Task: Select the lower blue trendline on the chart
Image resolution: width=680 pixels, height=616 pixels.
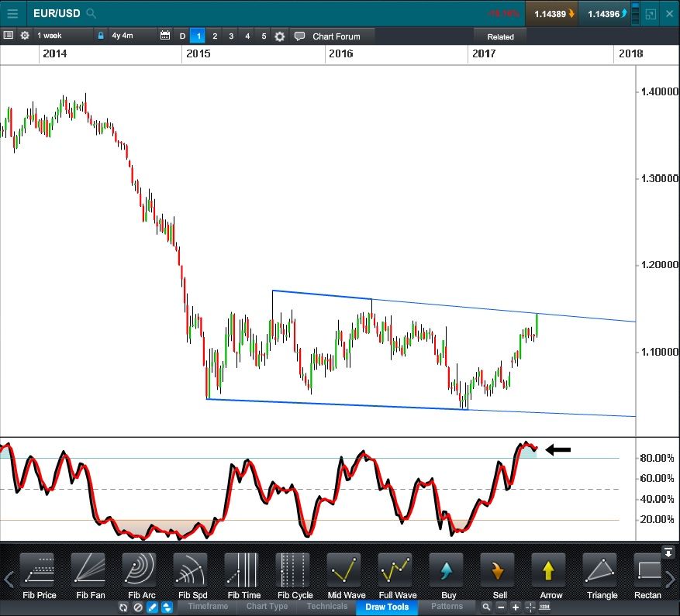Action: click(421, 408)
